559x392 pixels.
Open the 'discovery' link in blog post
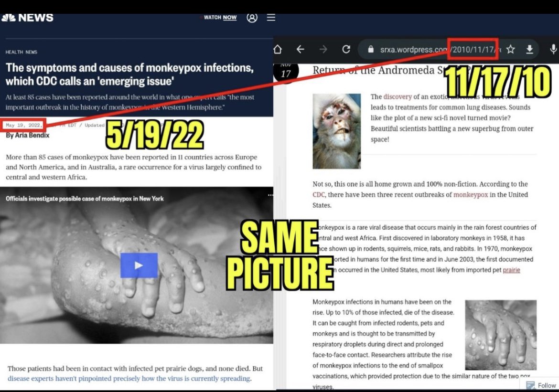coord(398,96)
